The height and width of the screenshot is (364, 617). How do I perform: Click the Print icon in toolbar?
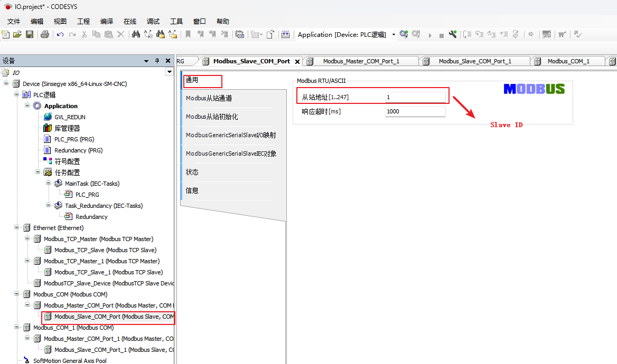[x=45, y=34]
